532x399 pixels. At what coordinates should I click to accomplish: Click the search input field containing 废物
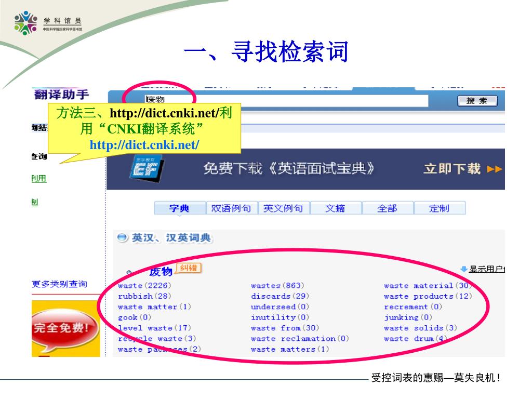click(286, 100)
